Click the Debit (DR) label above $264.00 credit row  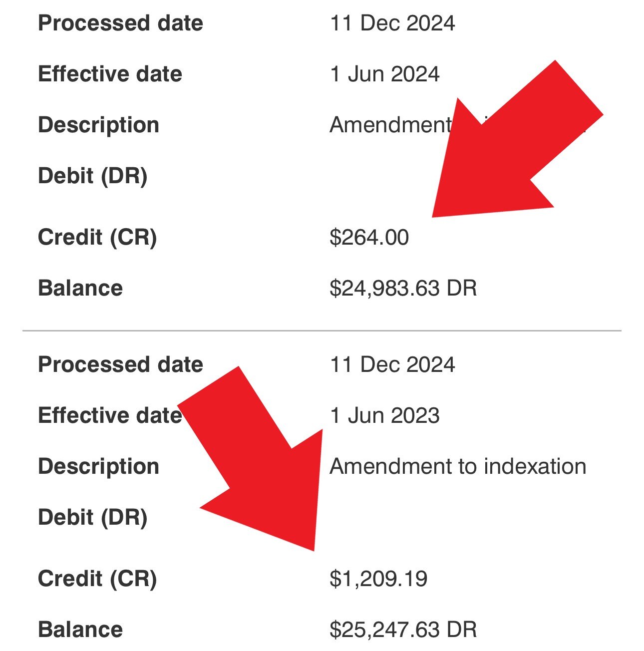point(92,176)
